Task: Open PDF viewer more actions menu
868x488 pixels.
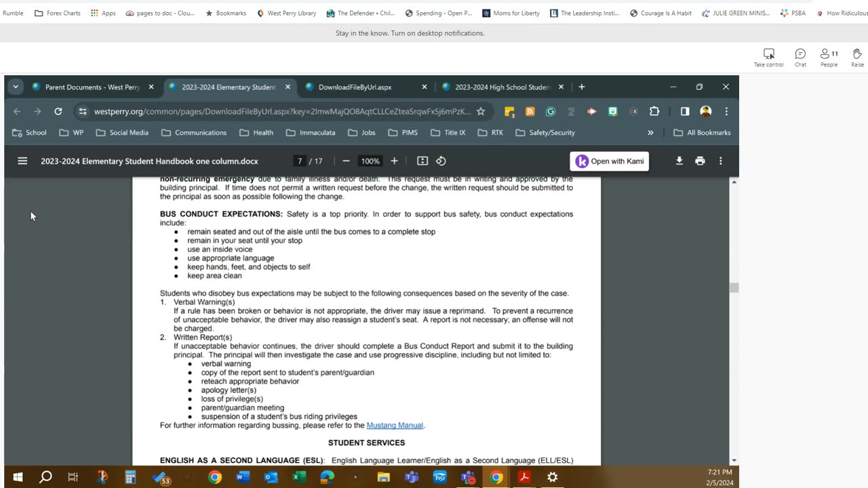Action: point(721,161)
